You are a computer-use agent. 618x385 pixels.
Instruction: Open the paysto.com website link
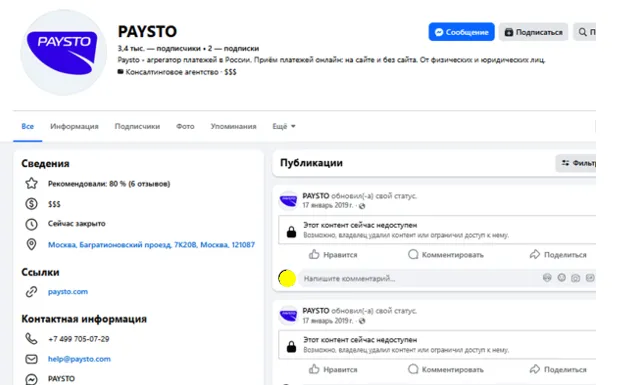[x=68, y=292]
